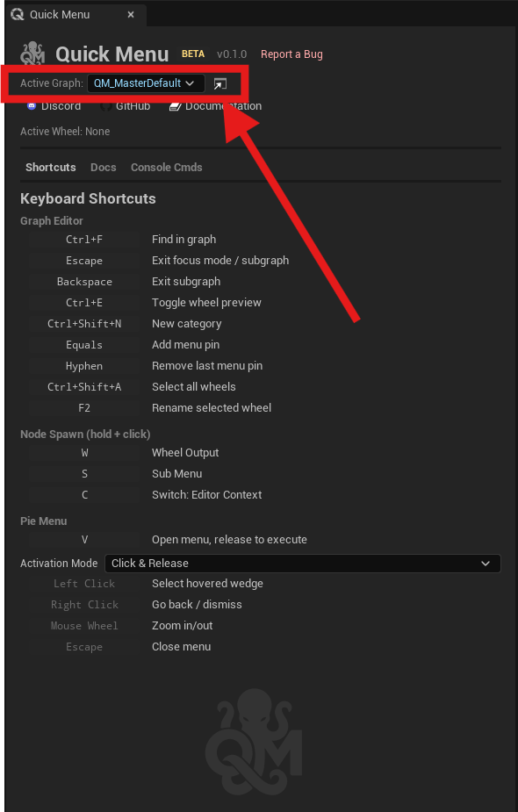The height and width of the screenshot is (812, 518).
Task: Select the Shortcuts tab
Action: tap(50, 167)
